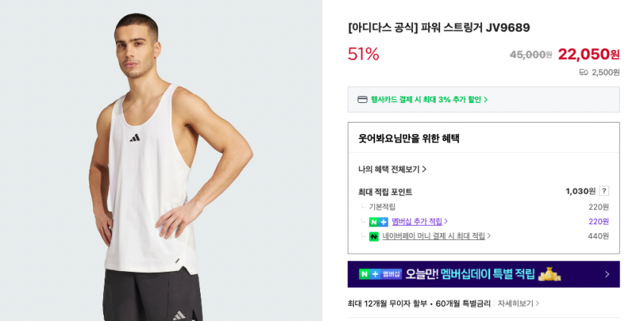Follow the 네이버페이 머니 결제 시 최대 적립 link

(433, 236)
